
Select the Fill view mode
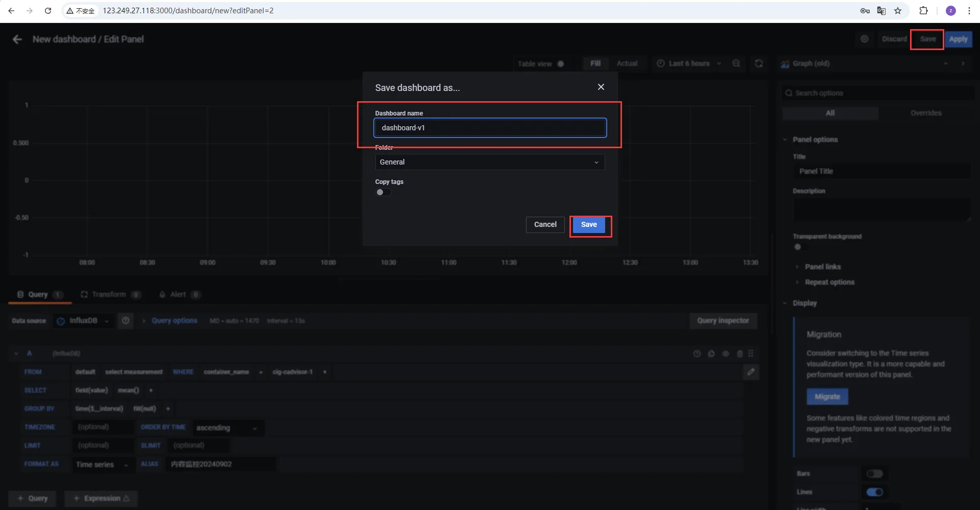point(595,63)
